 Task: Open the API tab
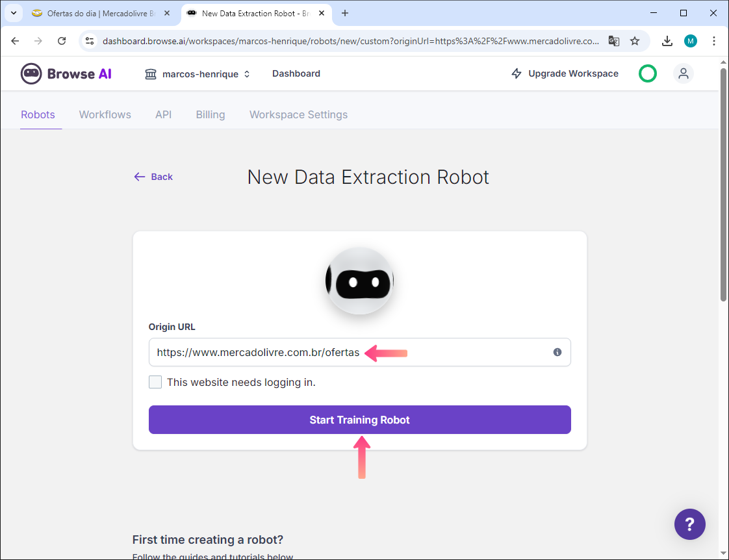click(163, 115)
